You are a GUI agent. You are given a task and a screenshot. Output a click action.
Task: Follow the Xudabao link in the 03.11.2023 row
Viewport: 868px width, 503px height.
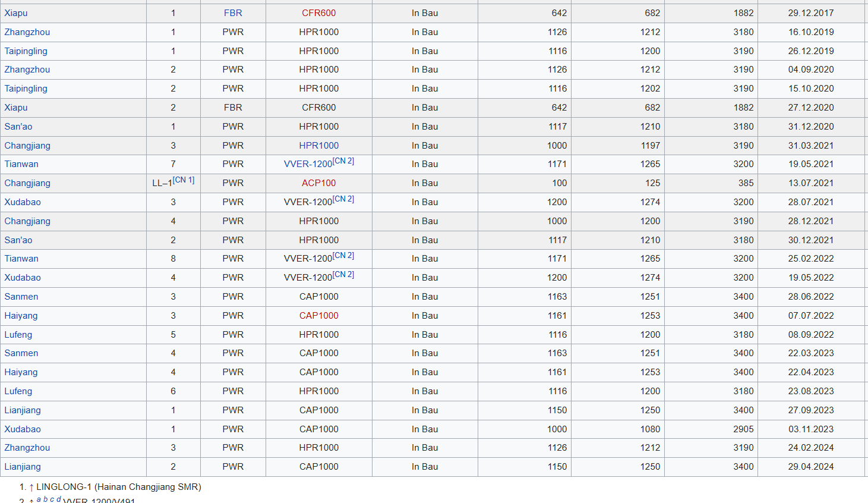point(23,429)
